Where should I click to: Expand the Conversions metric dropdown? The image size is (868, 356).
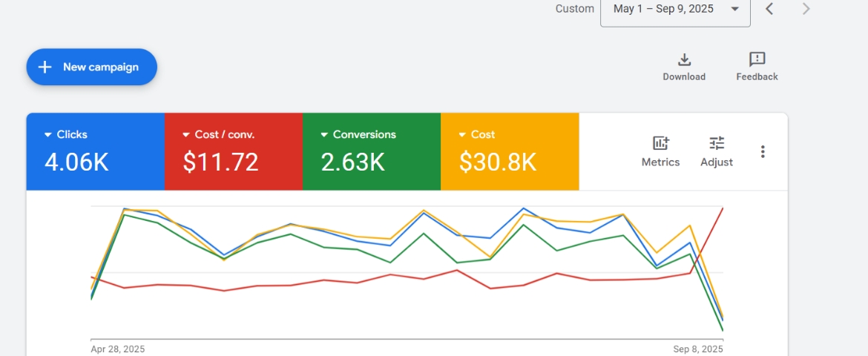(324, 135)
